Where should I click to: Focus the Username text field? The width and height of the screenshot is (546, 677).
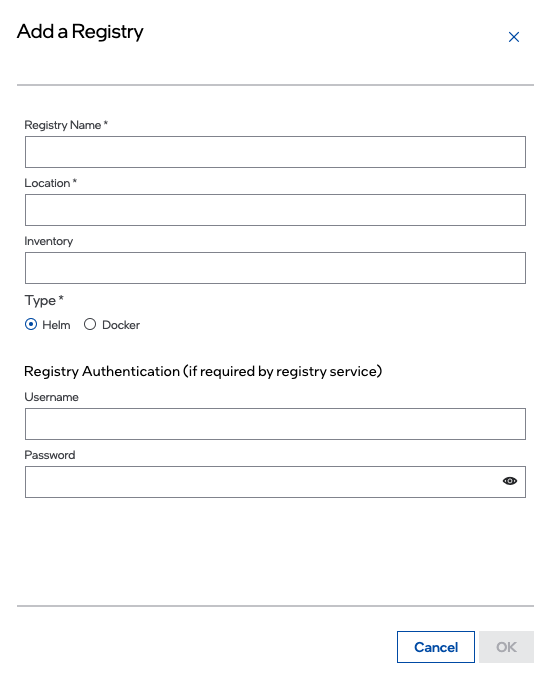point(275,424)
